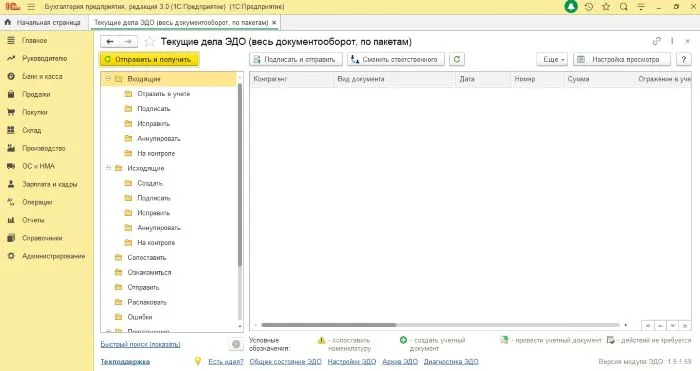Image resolution: width=700 pixels, height=371 pixels.
Task: Select Исправить under Исходящие
Action: point(154,213)
